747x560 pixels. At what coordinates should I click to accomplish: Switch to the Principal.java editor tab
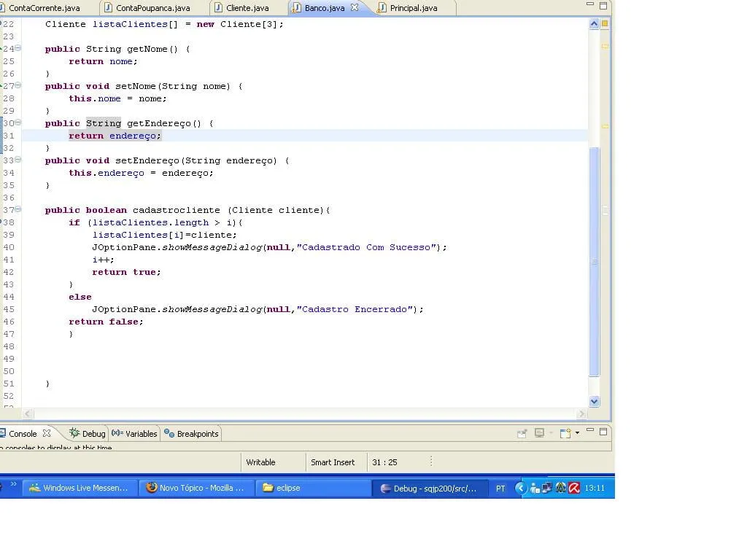pyautogui.click(x=413, y=8)
